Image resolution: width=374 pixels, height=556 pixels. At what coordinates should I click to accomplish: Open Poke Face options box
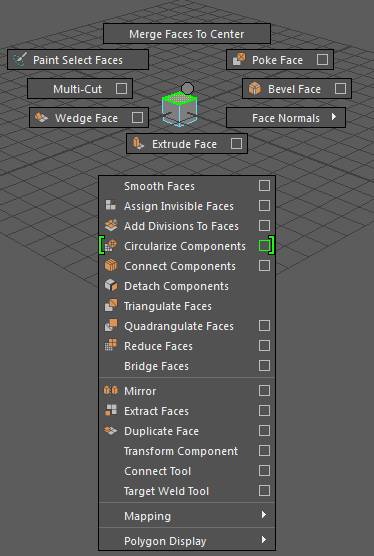[322, 59]
